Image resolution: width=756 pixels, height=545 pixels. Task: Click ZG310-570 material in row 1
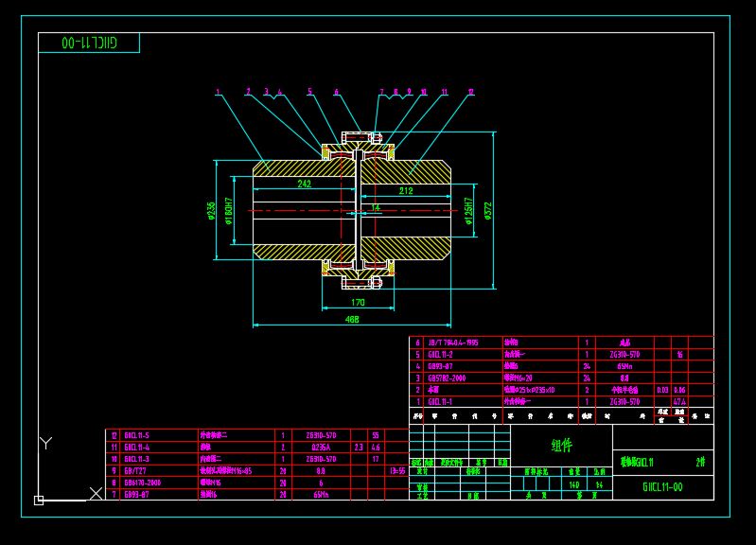(624, 402)
